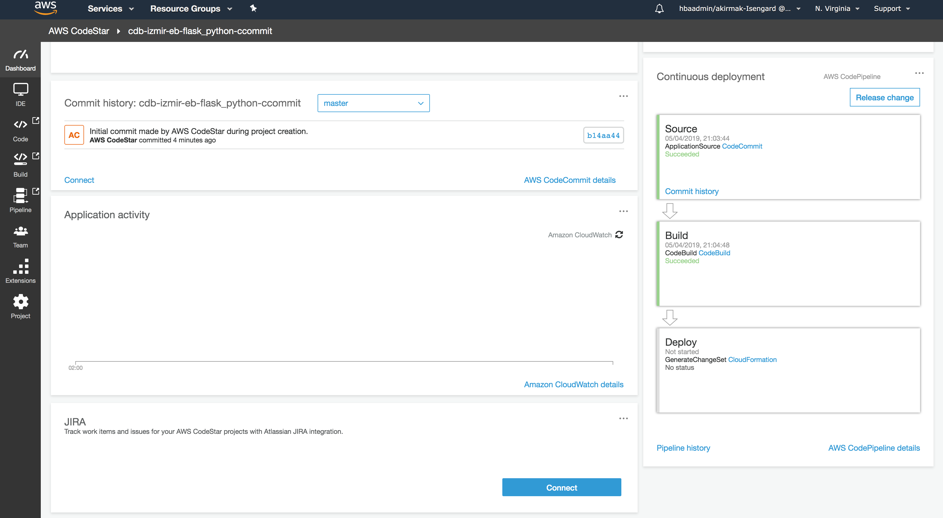This screenshot has width=943, height=518.
Task: Click the Build stage heading
Action: pyautogui.click(x=677, y=235)
